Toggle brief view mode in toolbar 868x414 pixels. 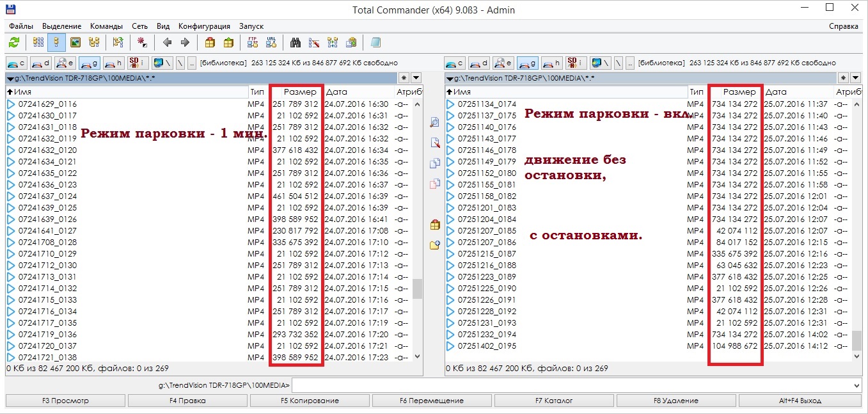(x=38, y=43)
